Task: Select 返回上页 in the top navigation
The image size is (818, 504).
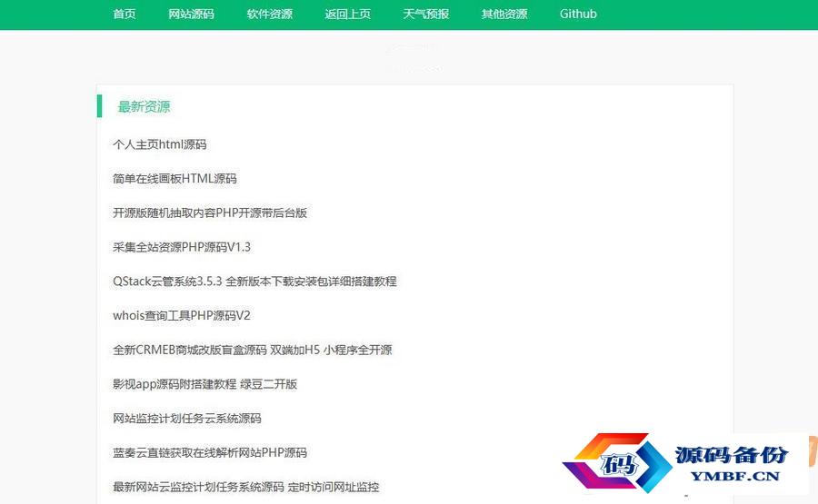Action: click(347, 14)
